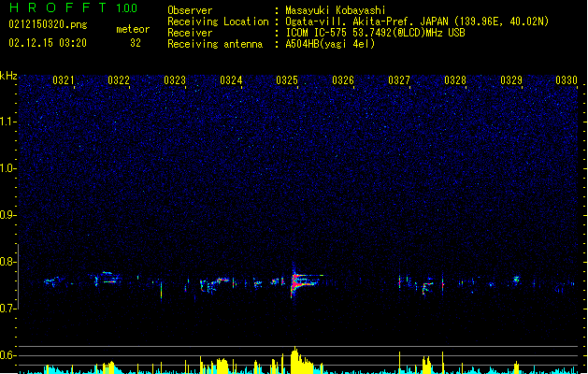Click the 0.9 frequency axis label
This screenshot has width=588, height=374.
pyautogui.click(x=8, y=215)
